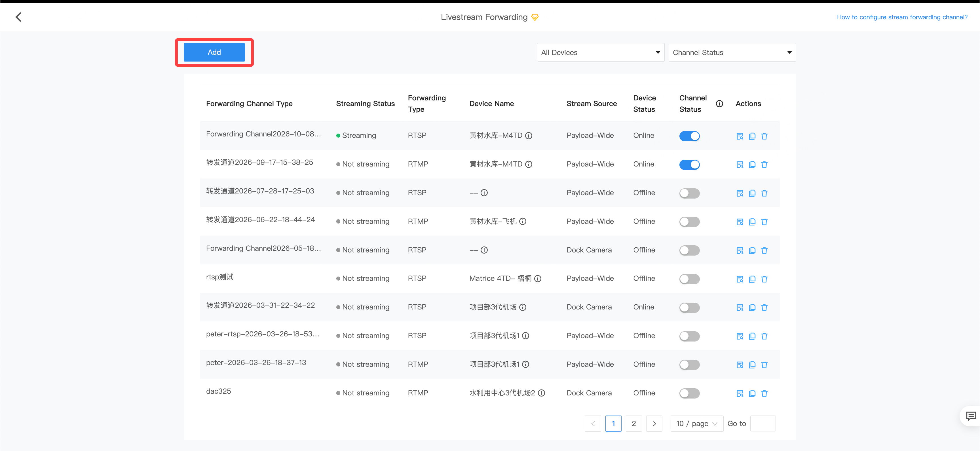Turn off 转发通道2026-09-17-15-38-25 channel status
The height and width of the screenshot is (451, 980).
pyautogui.click(x=689, y=165)
